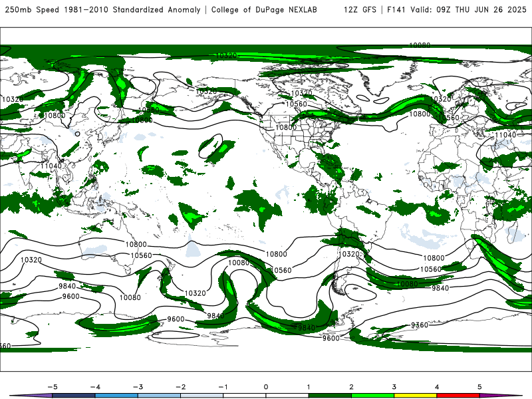Click the "F141" forecast hour text
The width and height of the screenshot is (532, 399).
pyautogui.click(x=396, y=9)
